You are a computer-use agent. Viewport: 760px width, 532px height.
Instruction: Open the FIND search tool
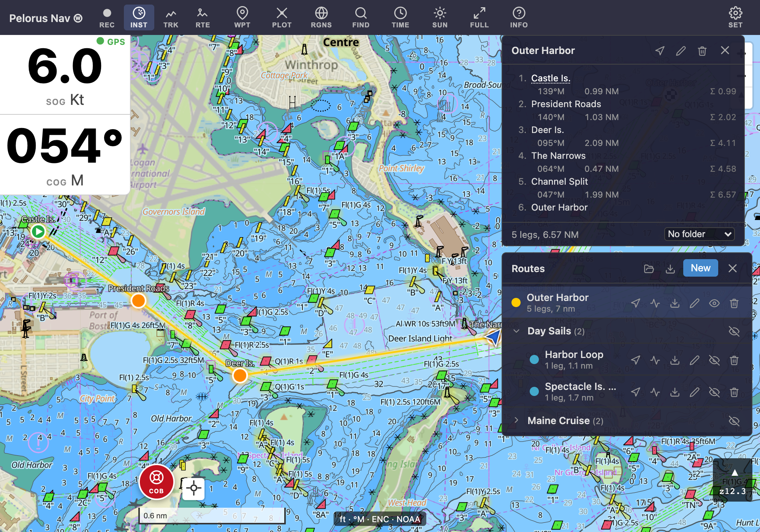pos(361,18)
